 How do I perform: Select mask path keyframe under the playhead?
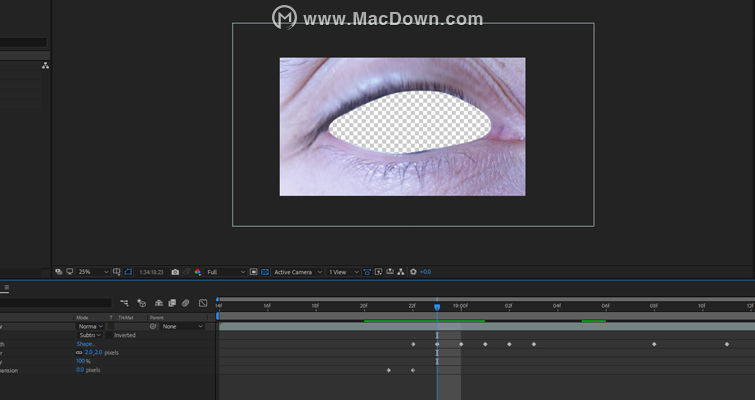pyautogui.click(x=437, y=344)
